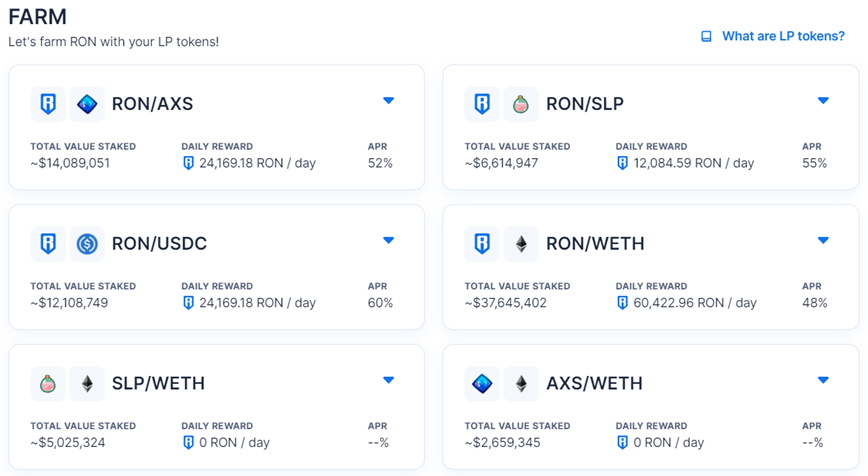Click the AXS token icon in AXS/WETH card
The image size is (868, 476).
point(482,384)
